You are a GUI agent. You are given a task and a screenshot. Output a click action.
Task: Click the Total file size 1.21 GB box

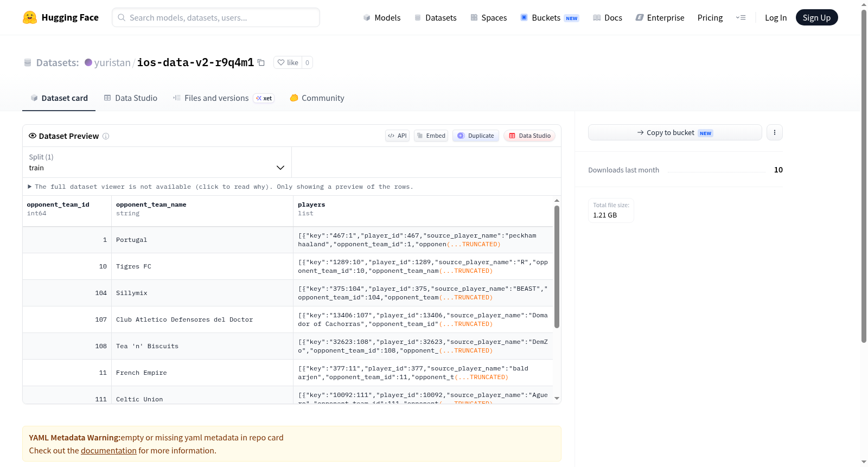(x=611, y=210)
